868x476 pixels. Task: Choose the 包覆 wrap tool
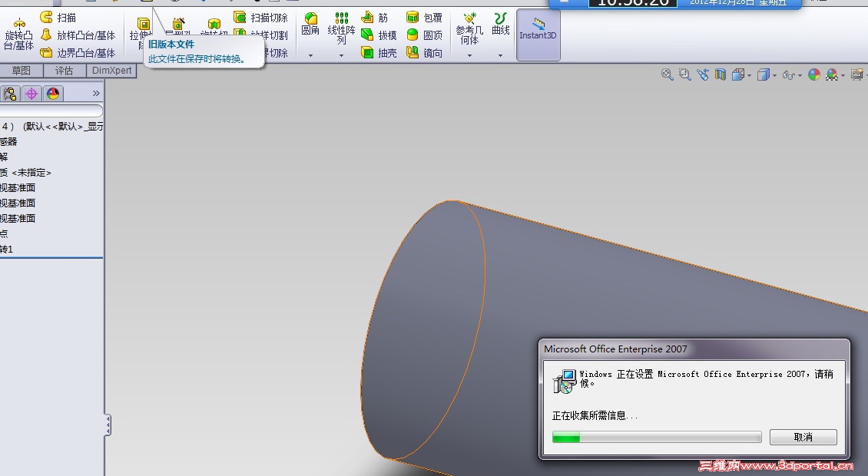[x=424, y=18]
